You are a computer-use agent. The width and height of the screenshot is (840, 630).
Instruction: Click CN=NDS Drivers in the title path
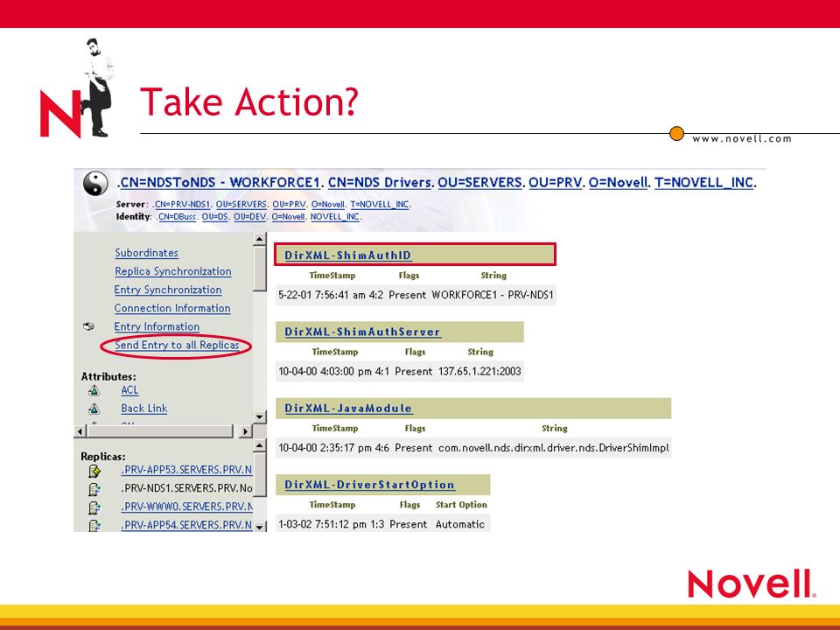coord(379,183)
